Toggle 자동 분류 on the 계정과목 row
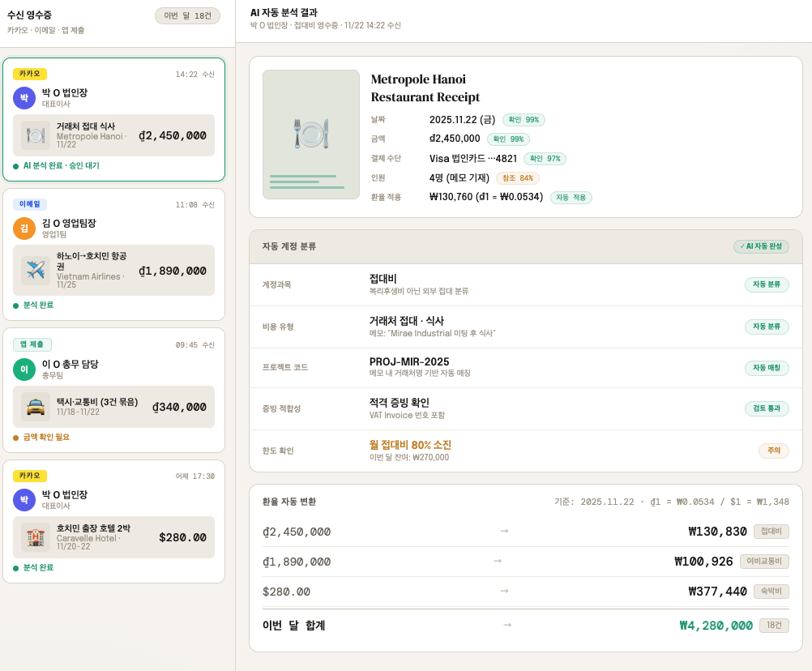Screen dimensions: 812x671 click(x=767, y=284)
